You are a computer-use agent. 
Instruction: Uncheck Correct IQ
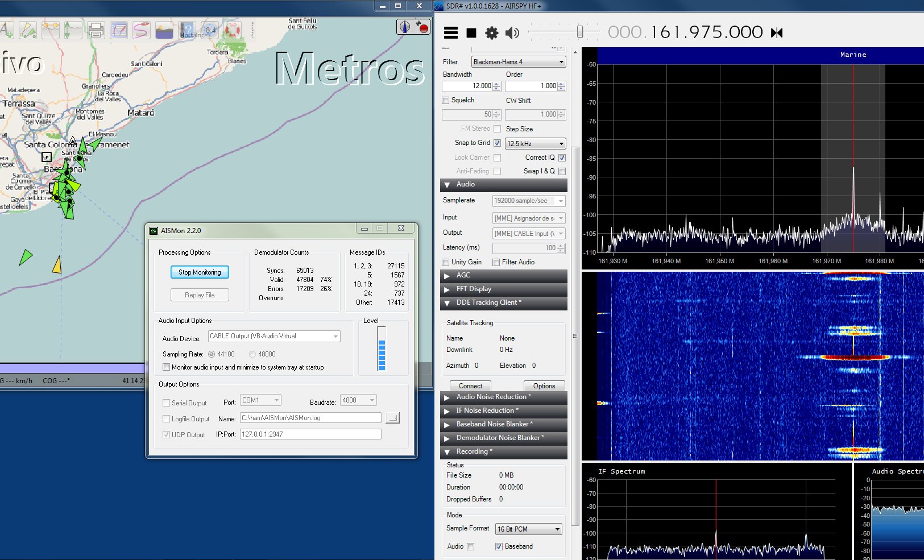pos(561,157)
